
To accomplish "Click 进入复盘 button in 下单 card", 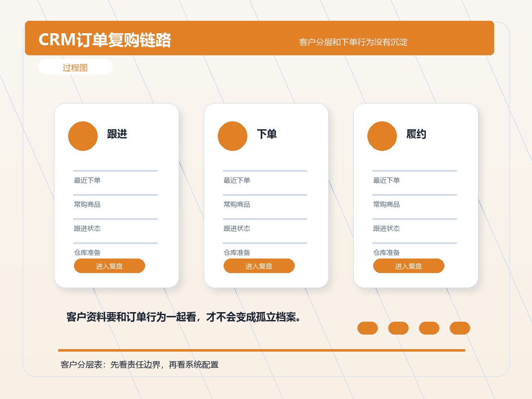I will pos(259,266).
